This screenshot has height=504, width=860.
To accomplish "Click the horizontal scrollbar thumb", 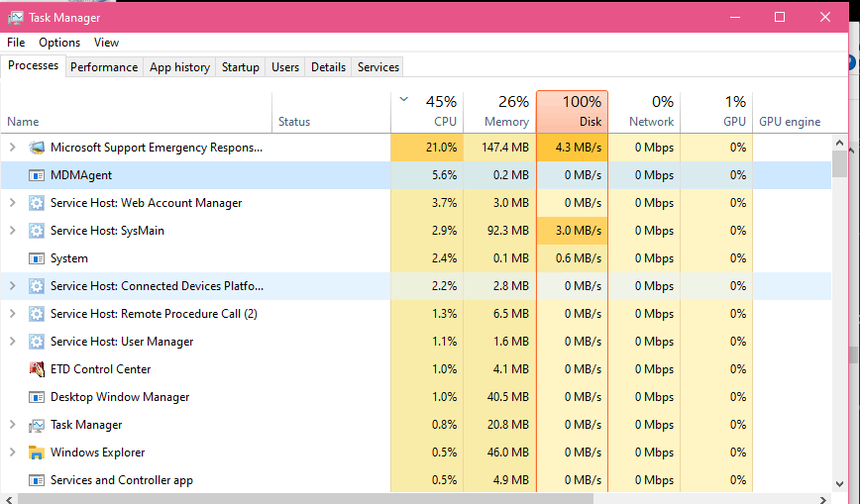I will tap(305, 499).
